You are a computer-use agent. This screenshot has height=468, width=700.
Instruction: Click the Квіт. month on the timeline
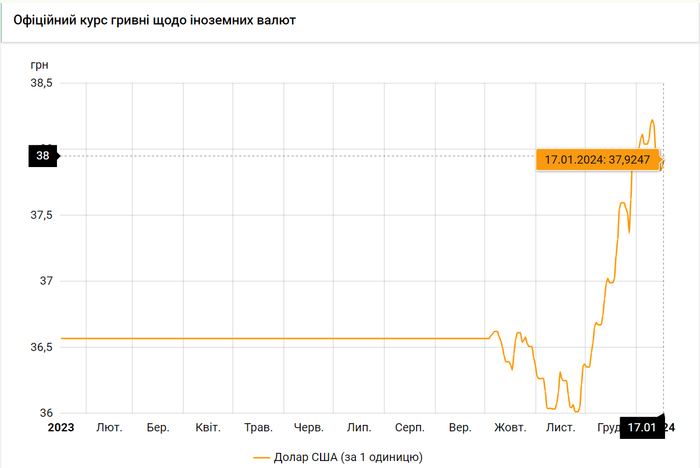tap(208, 427)
